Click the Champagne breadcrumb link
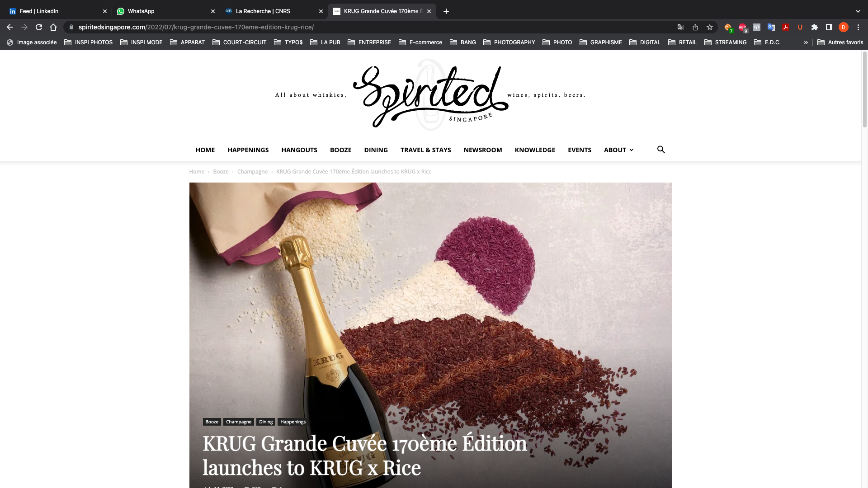The height and width of the screenshot is (488, 868). (252, 172)
